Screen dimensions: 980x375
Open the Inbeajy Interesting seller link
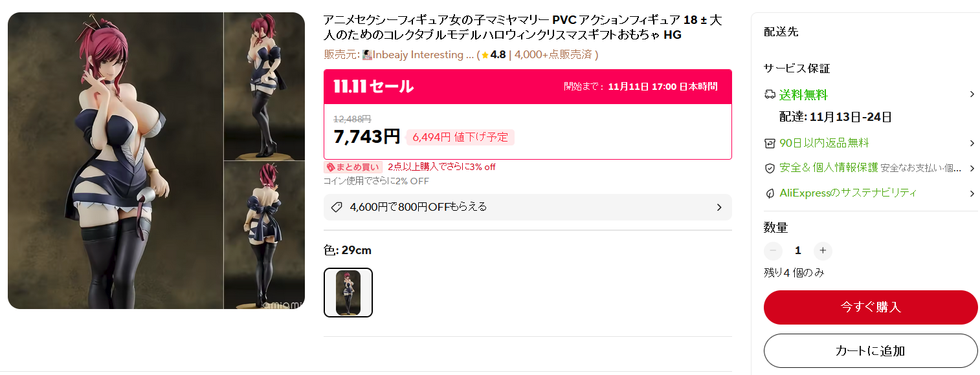418,55
